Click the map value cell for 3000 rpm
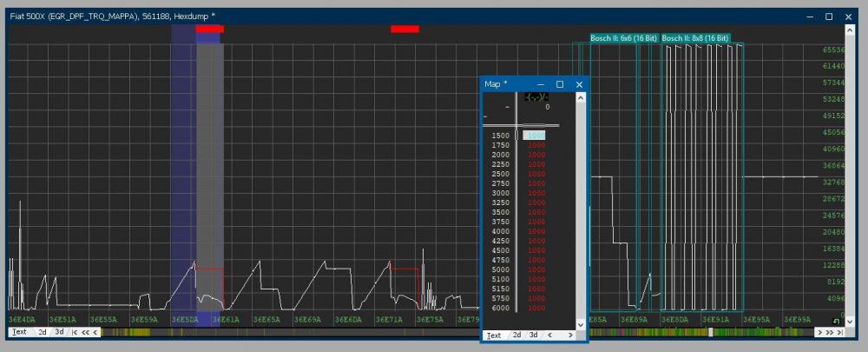The width and height of the screenshot is (868, 352). pos(536,193)
